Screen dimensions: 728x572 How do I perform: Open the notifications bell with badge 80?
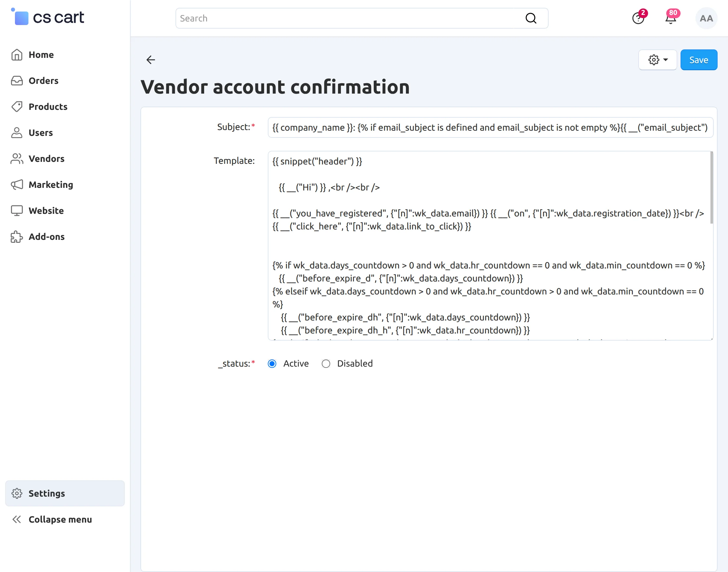tap(671, 18)
